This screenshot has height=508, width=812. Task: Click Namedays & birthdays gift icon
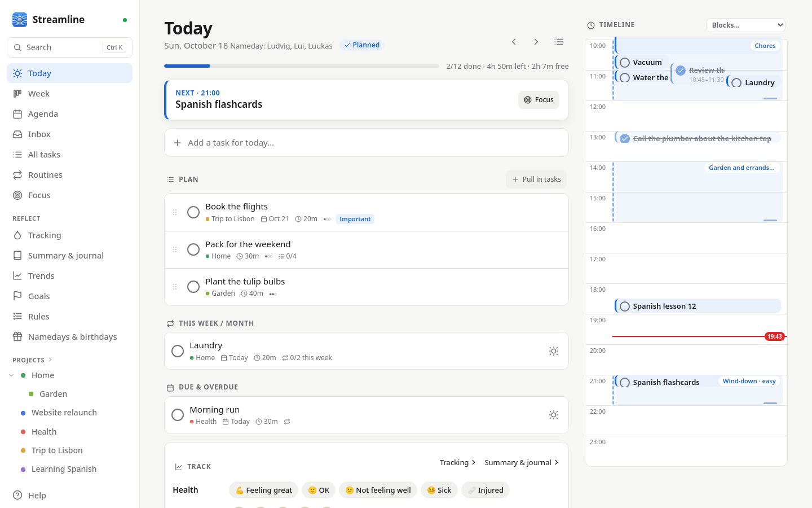[17, 337]
